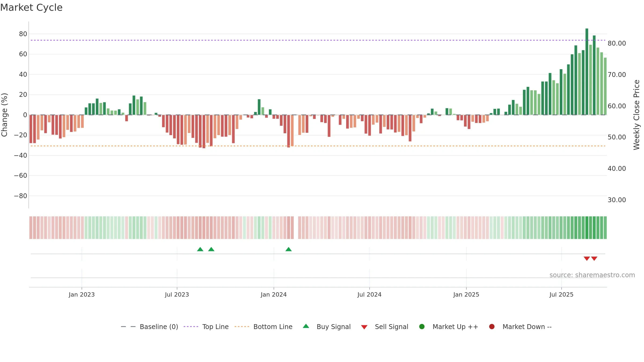Select the buy signal marker after Jan 2024
Screen dimensions: 644x362
[288, 249]
